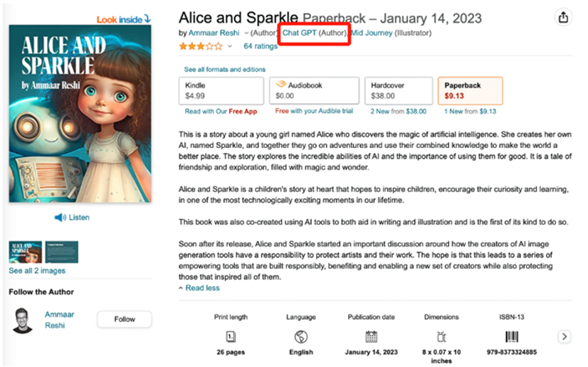
Task: Select the Paperback format at $9.13
Action: [x=469, y=90]
